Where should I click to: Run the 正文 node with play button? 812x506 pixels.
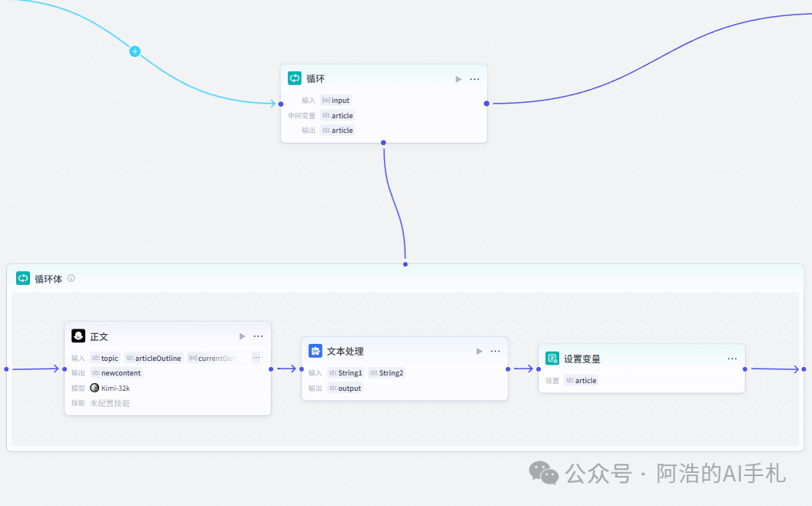pyautogui.click(x=242, y=336)
